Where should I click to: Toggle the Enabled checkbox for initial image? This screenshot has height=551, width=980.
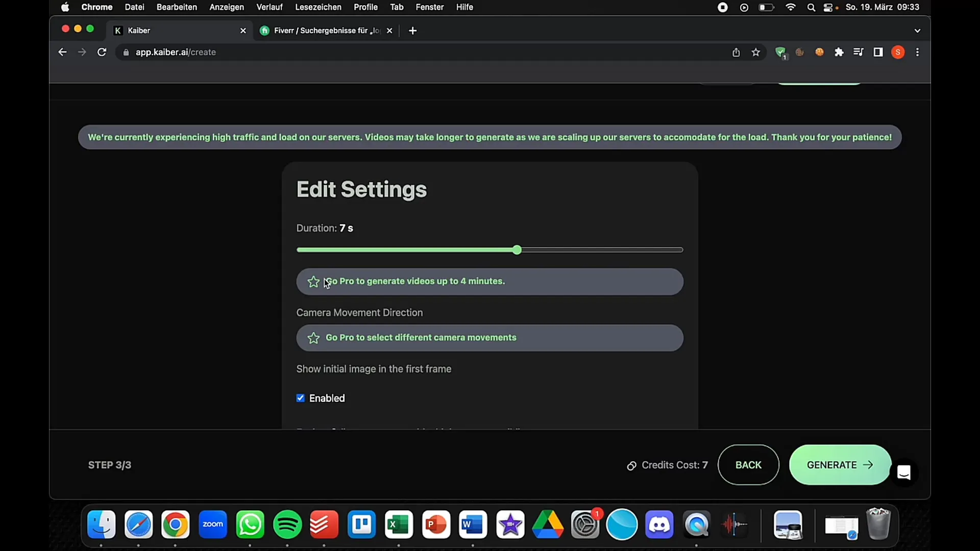[301, 397]
